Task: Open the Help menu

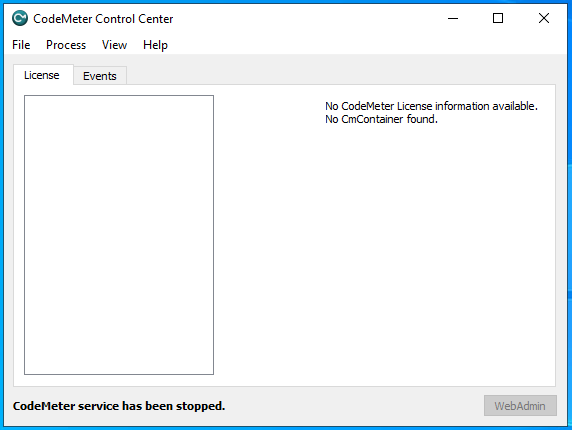Action: point(155,45)
